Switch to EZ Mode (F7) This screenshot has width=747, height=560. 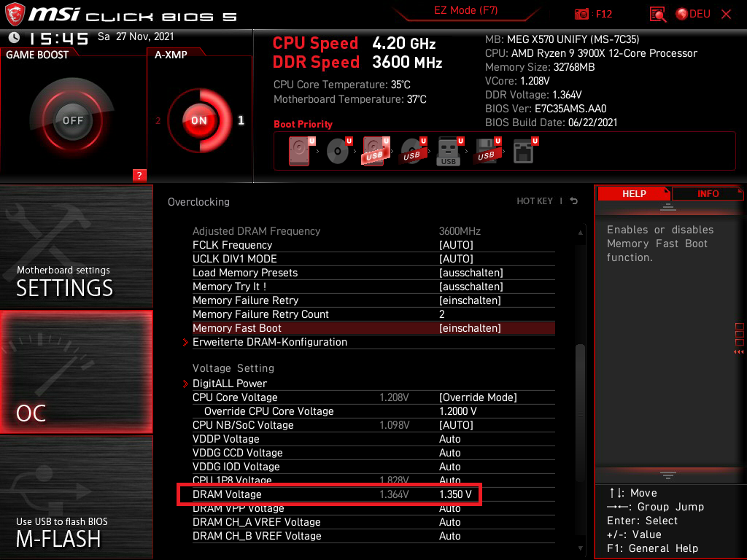coord(465,10)
